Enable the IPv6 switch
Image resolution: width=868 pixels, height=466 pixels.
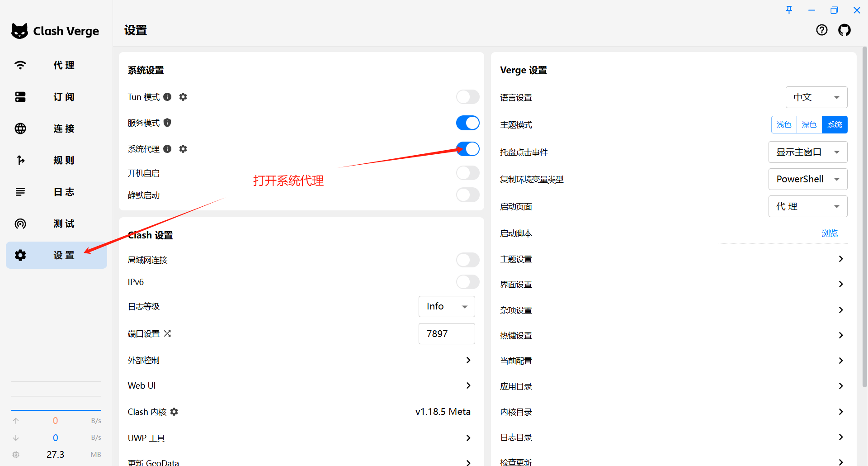(467, 282)
